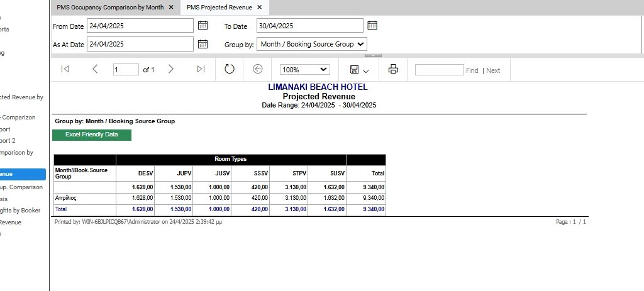Go to the first report page
Screen dimensions: 644x291
(65, 69)
